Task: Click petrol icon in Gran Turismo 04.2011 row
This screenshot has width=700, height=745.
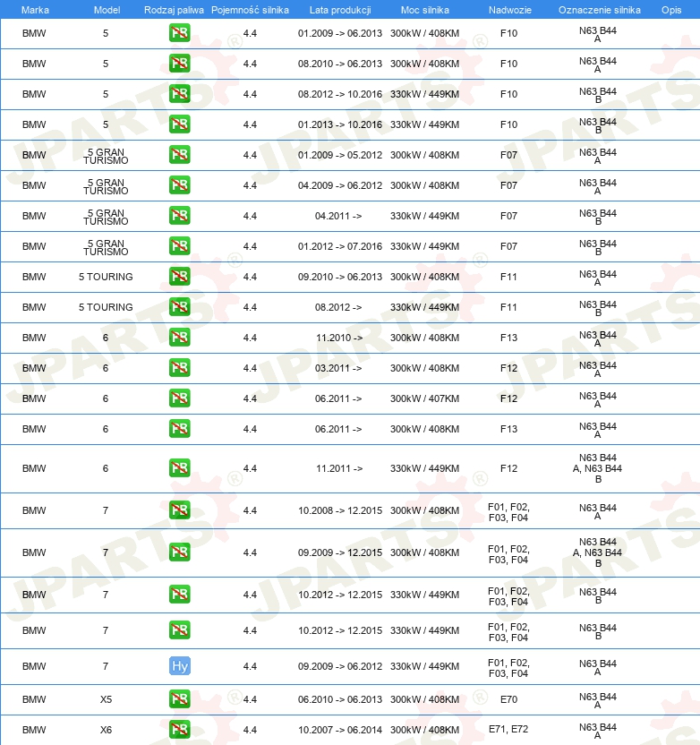Action: click(180, 215)
